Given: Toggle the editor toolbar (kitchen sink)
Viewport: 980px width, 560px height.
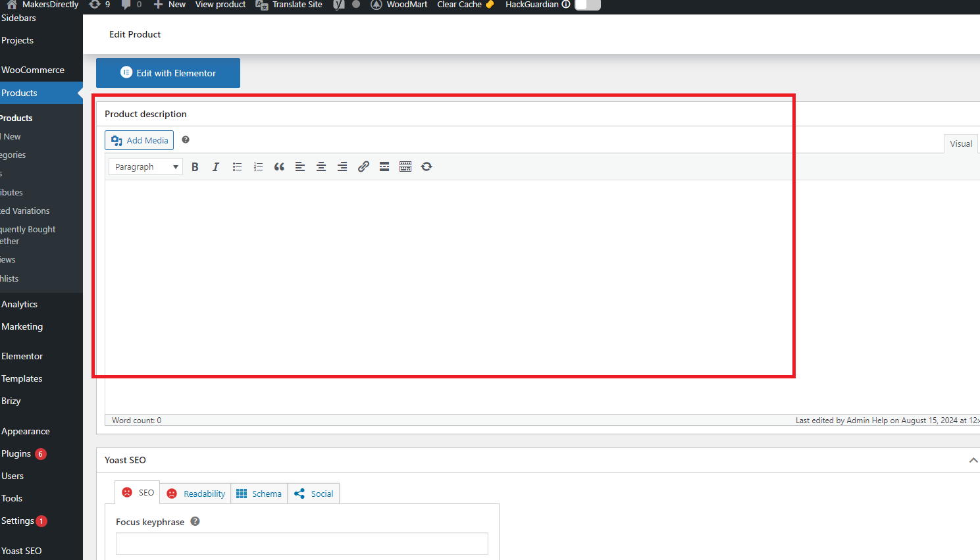Looking at the screenshot, I should (405, 166).
